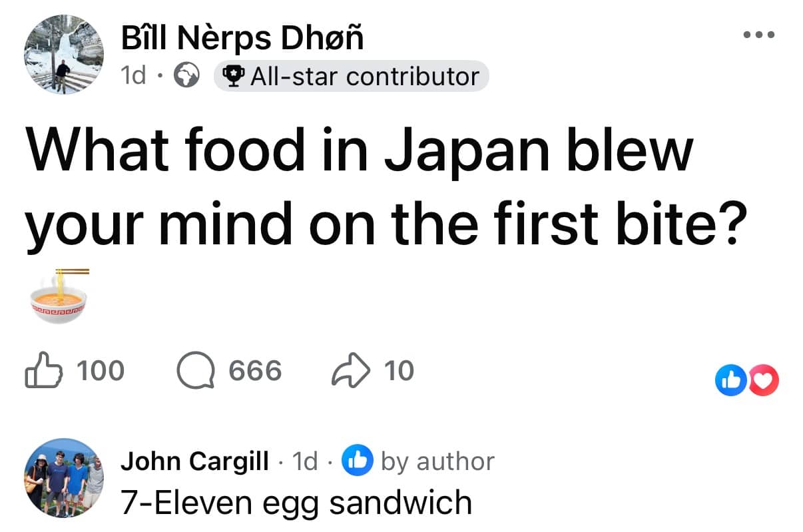Screen dimensions: 803x532
Task: Click the 10 shares count
Action: click(400, 371)
